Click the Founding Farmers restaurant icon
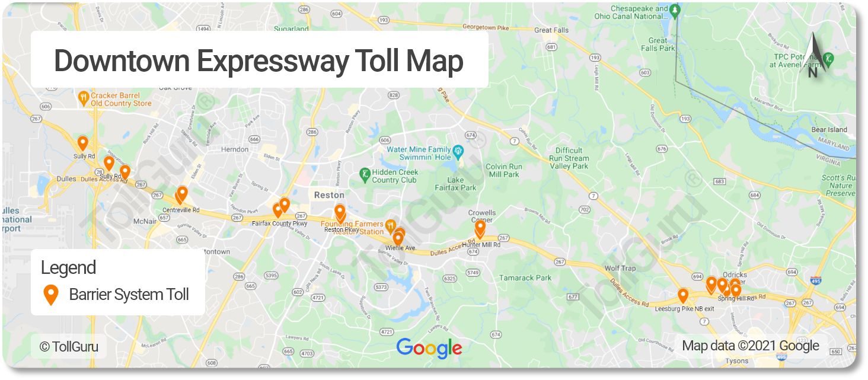This screenshot has width=868, height=380. pyautogui.click(x=390, y=225)
